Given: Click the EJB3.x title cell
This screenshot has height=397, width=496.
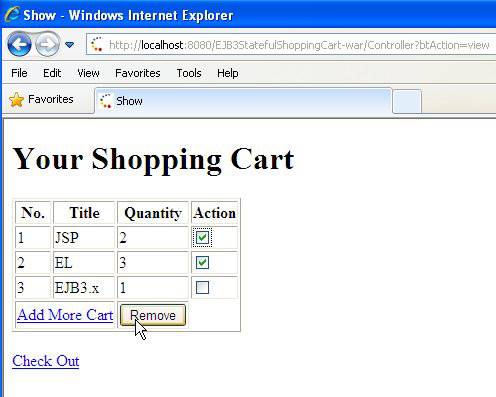Looking at the screenshot, I should [x=84, y=288].
